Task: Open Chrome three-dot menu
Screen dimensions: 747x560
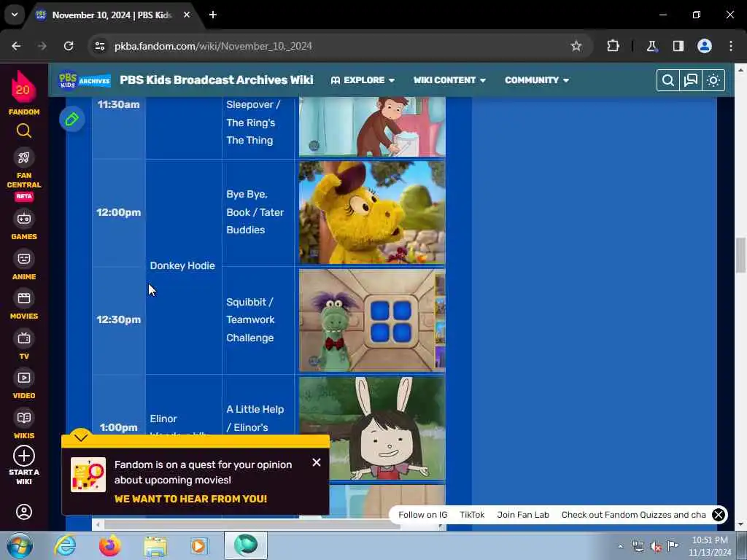Action: coord(731,46)
